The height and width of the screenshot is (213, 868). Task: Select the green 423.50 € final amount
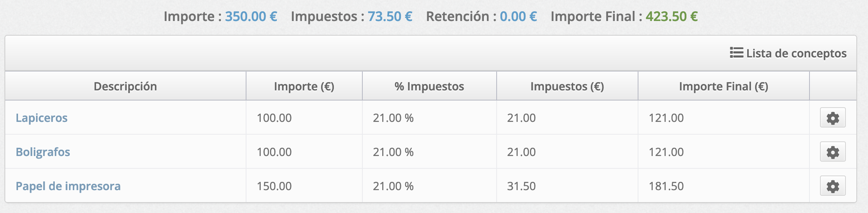pos(671,16)
